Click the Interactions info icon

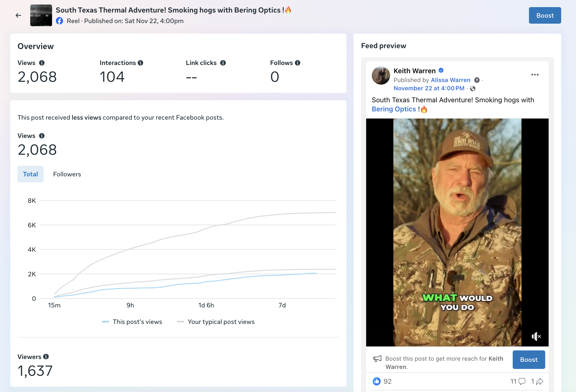141,63
